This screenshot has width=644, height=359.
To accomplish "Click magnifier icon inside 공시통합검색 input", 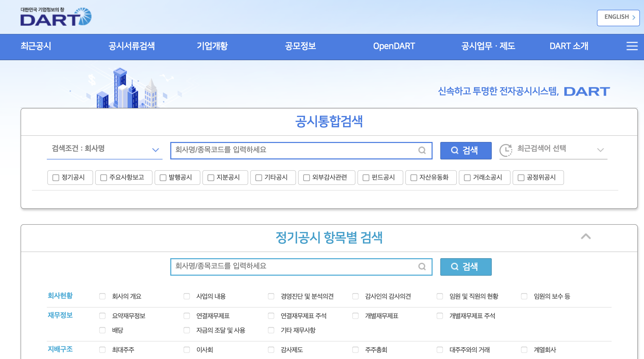I will (x=422, y=150).
